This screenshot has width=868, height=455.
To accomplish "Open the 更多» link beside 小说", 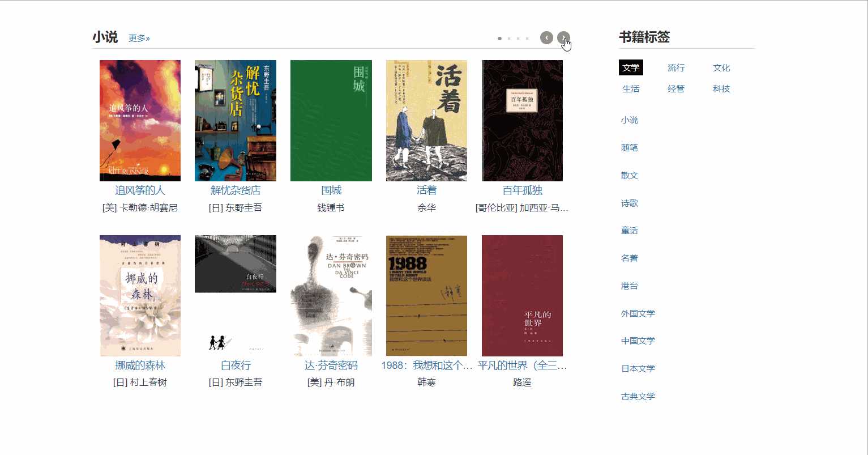I will (139, 38).
